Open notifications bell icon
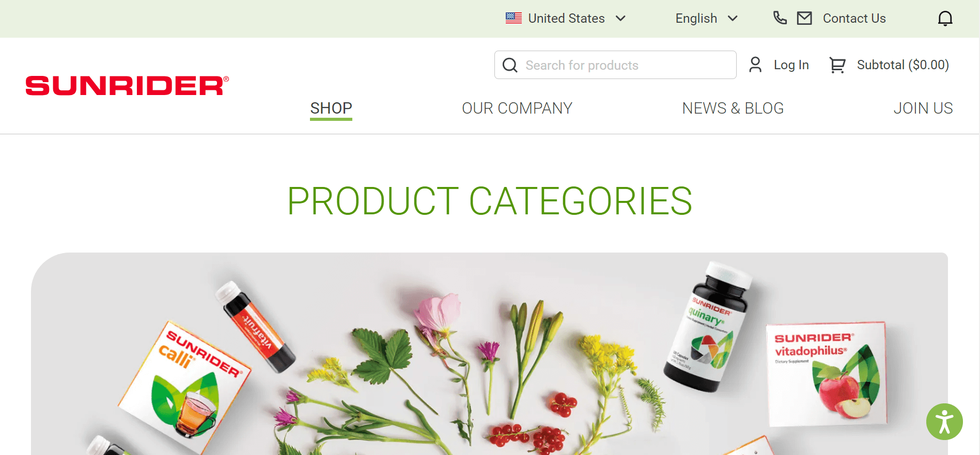The width and height of the screenshot is (980, 455). pyautogui.click(x=945, y=19)
